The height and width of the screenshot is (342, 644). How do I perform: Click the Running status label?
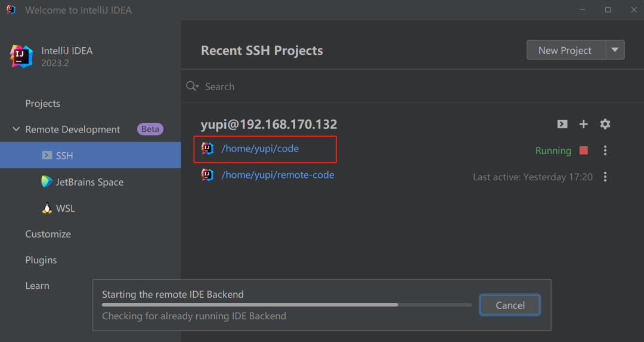pos(553,151)
